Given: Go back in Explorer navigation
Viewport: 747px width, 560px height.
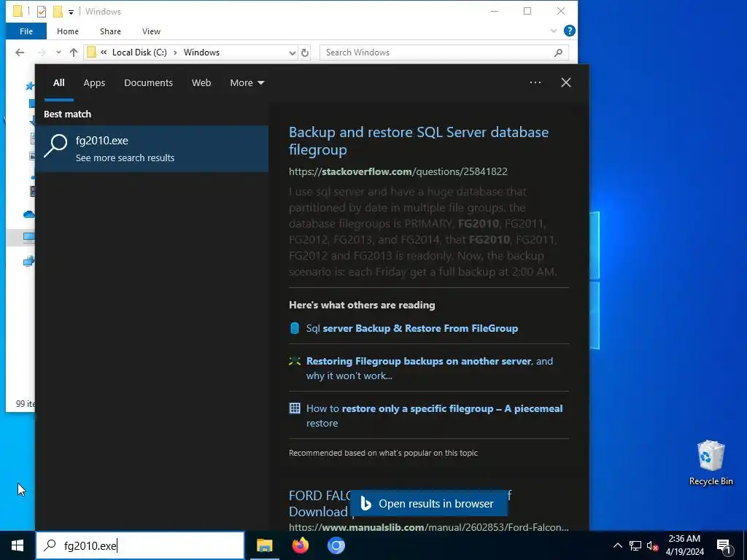Looking at the screenshot, I should point(20,52).
